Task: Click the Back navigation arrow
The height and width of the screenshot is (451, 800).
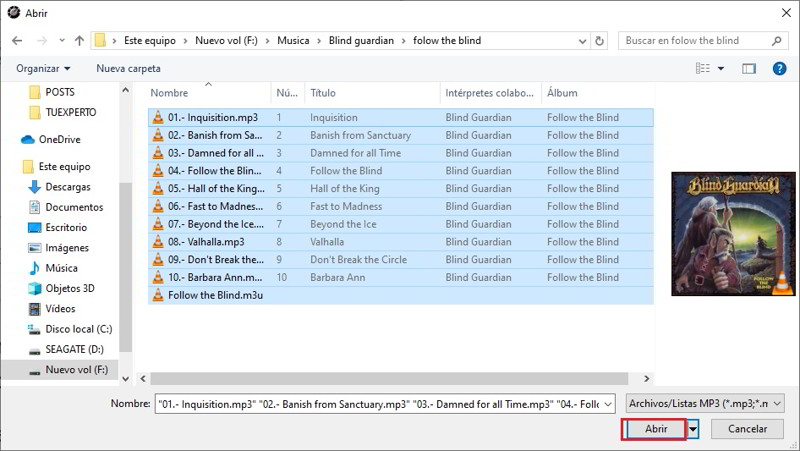Action: coord(17,41)
